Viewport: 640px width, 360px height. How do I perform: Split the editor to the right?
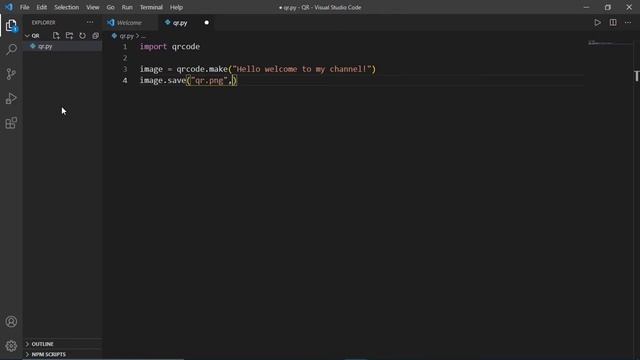click(613, 22)
